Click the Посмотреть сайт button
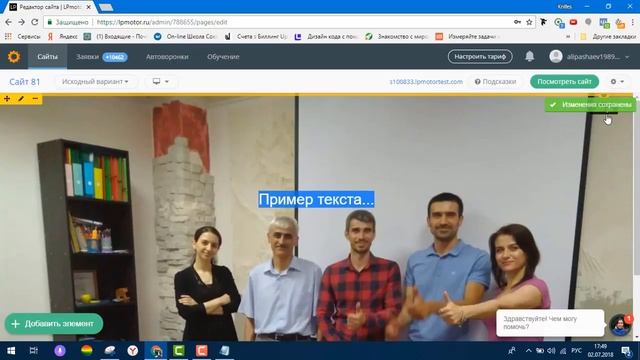Viewport: 640px width, 360px height. [564, 82]
